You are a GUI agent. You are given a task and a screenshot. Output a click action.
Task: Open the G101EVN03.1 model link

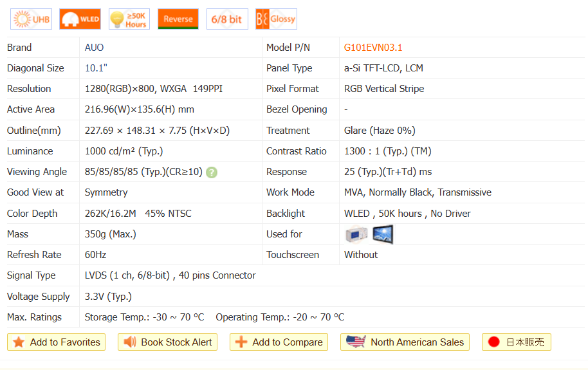(x=373, y=48)
